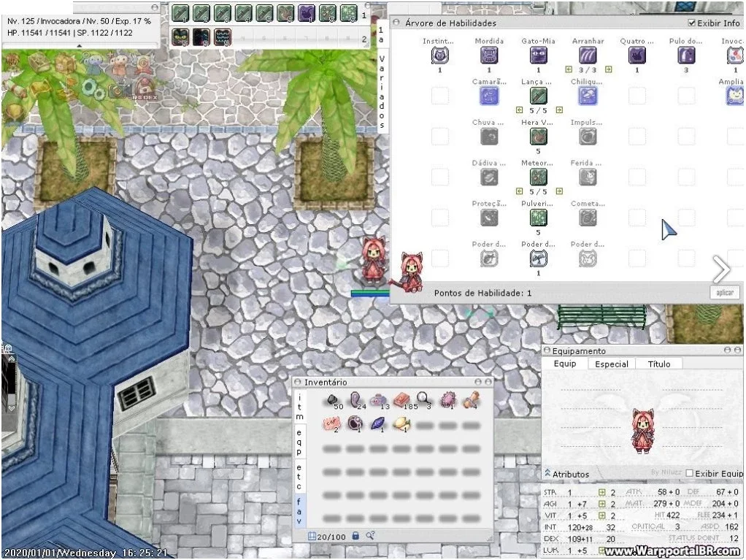The width and height of the screenshot is (746, 560).
Task: Click hotkey bar row 1 number
Action: 364,15
